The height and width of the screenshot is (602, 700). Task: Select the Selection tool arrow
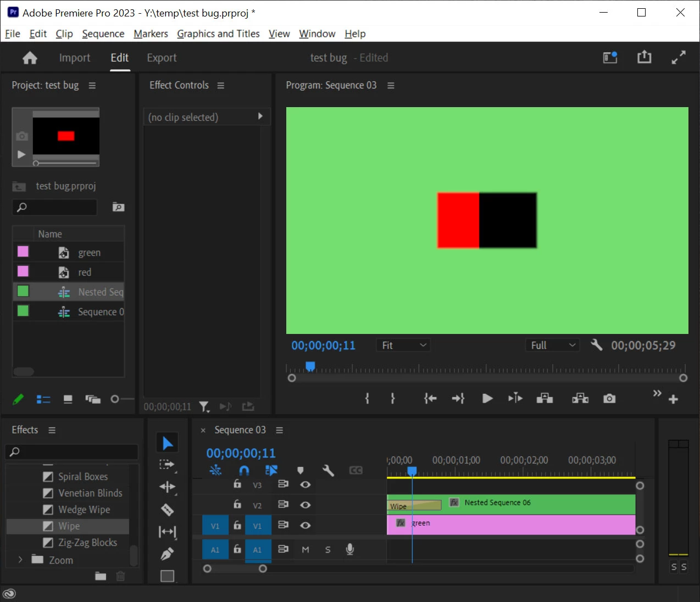coord(168,443)
